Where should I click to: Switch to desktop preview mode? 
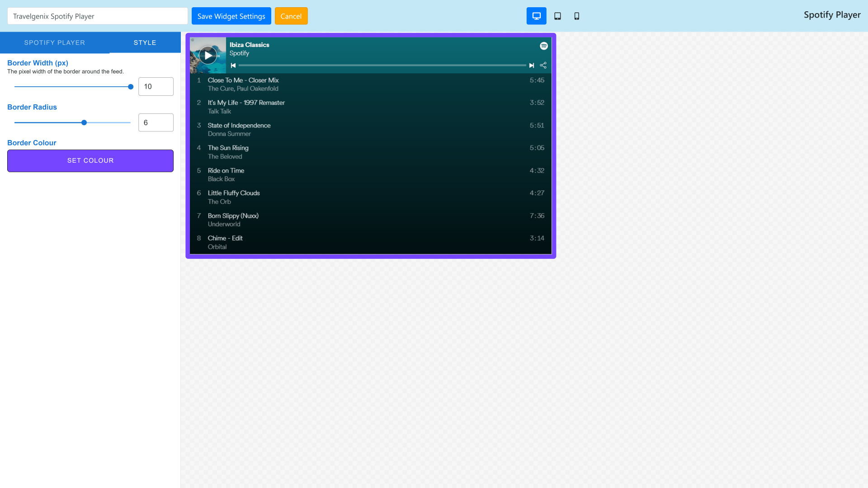pyautogui.click(x=536, y=16)
